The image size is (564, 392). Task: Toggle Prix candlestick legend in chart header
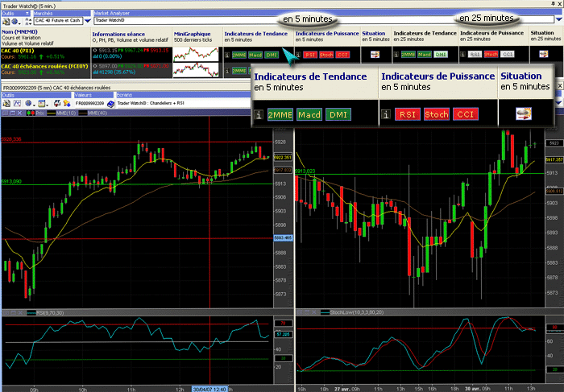coord(35,113)
